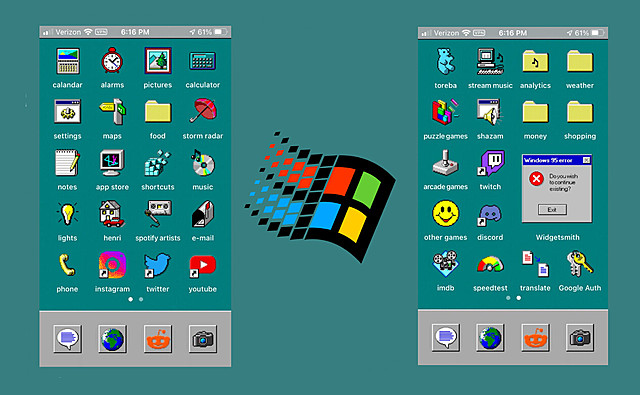640x395 pixels.
Task: Tap the battery indicator on the left phone's status bar
Action: (220, 32)
